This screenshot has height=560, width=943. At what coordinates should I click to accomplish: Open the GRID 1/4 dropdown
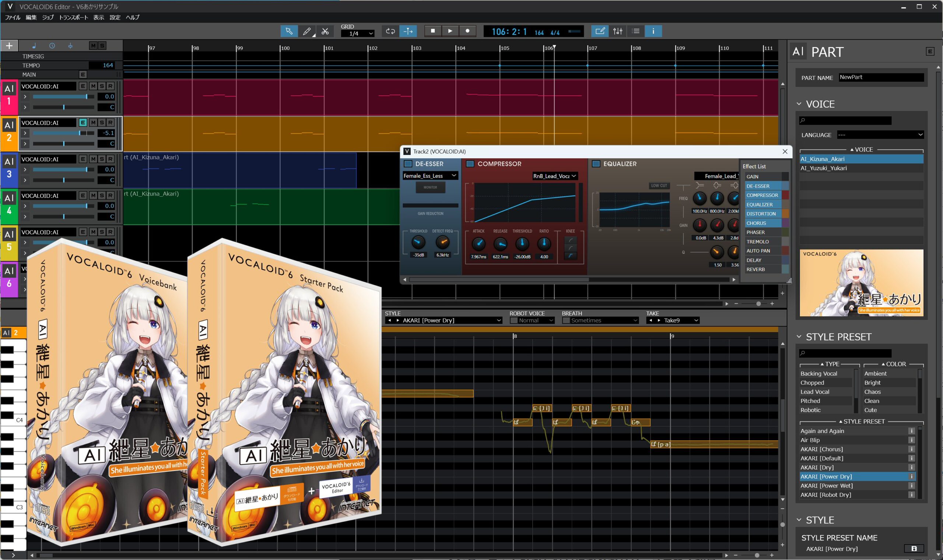pyautogui.click(x=358, y=34)
